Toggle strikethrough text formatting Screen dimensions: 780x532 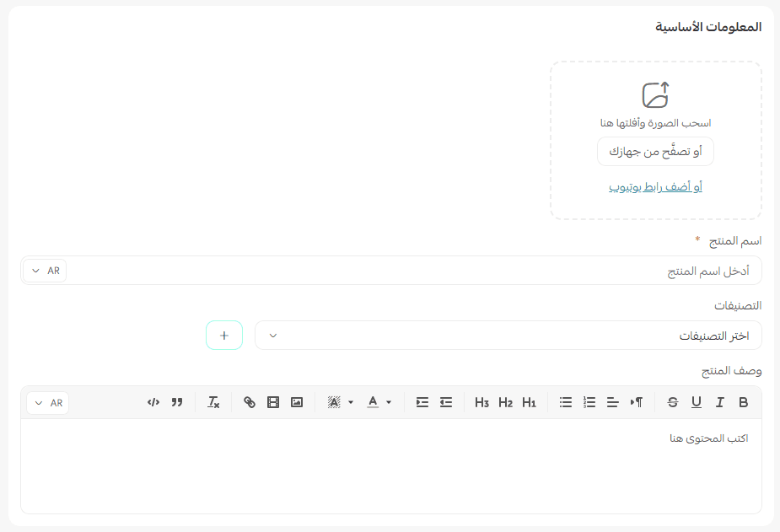point(672,403)
